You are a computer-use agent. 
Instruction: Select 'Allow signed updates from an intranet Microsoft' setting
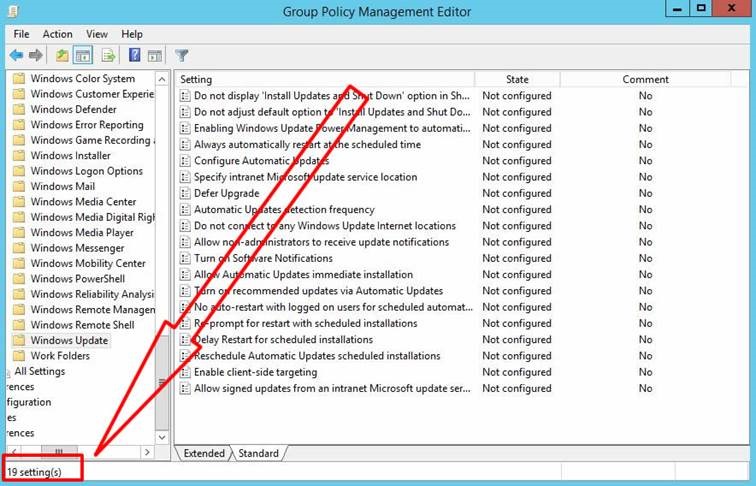pos(332,389)
